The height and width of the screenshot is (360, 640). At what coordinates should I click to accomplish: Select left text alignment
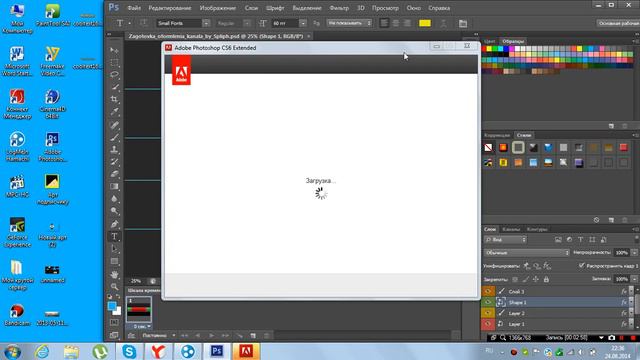point(384,23)
